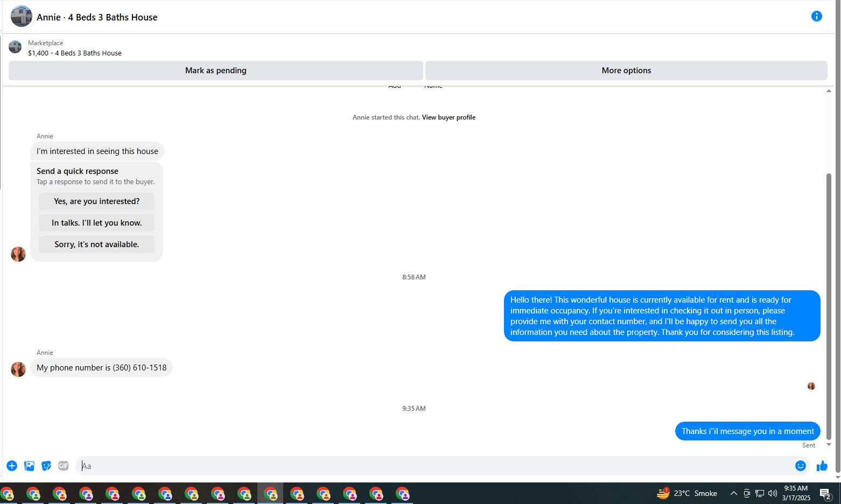Send quick reply "Yes, are you interested?"

(97, 201)
